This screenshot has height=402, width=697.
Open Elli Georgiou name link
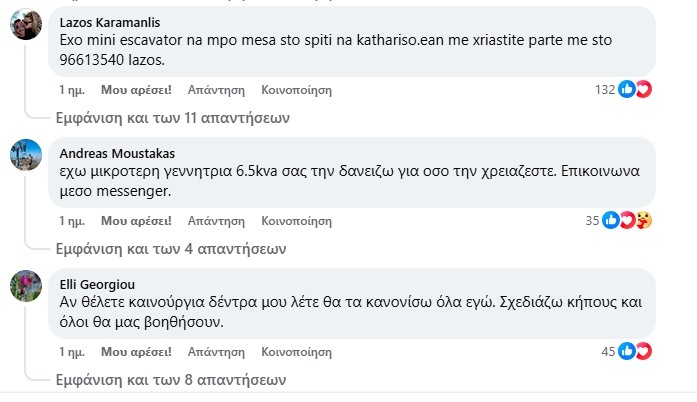click(x=97, y=284)
